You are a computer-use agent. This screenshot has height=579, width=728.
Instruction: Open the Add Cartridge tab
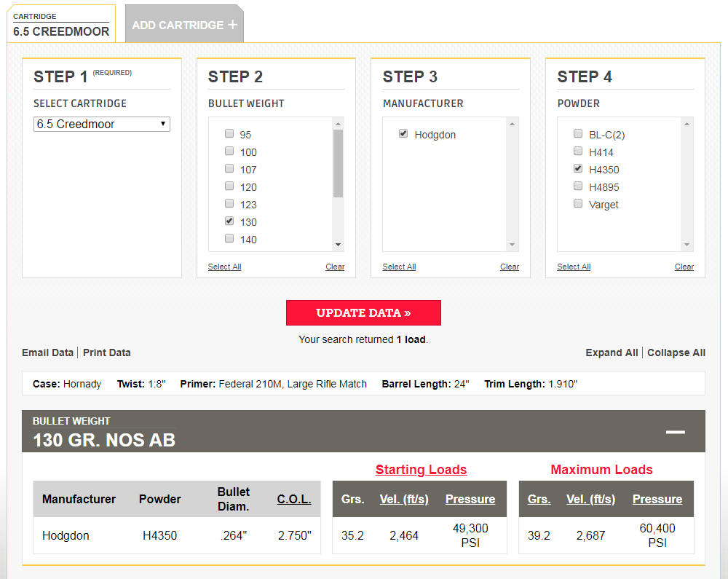tap(178, 25)
